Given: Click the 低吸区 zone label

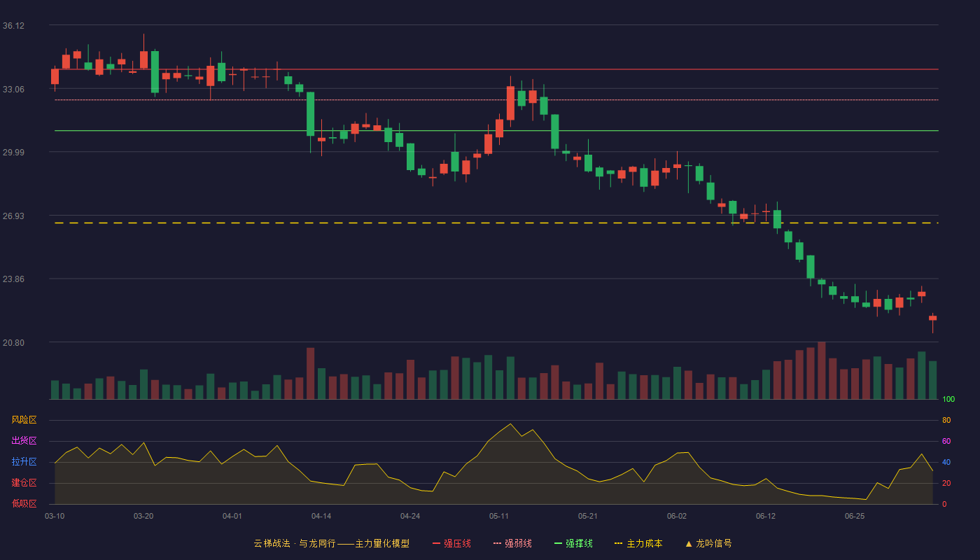Looking at the screenshot, I should pyautogui.click(x=24, y=503).
